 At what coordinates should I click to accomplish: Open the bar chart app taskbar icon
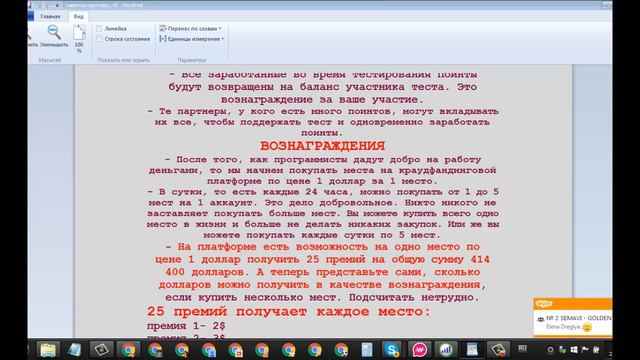(445, 350)
